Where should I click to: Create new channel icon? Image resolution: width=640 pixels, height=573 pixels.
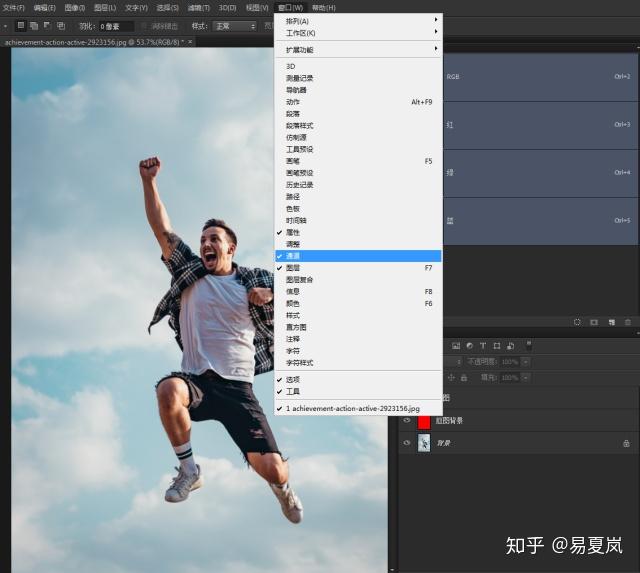[x=611, y=322]
